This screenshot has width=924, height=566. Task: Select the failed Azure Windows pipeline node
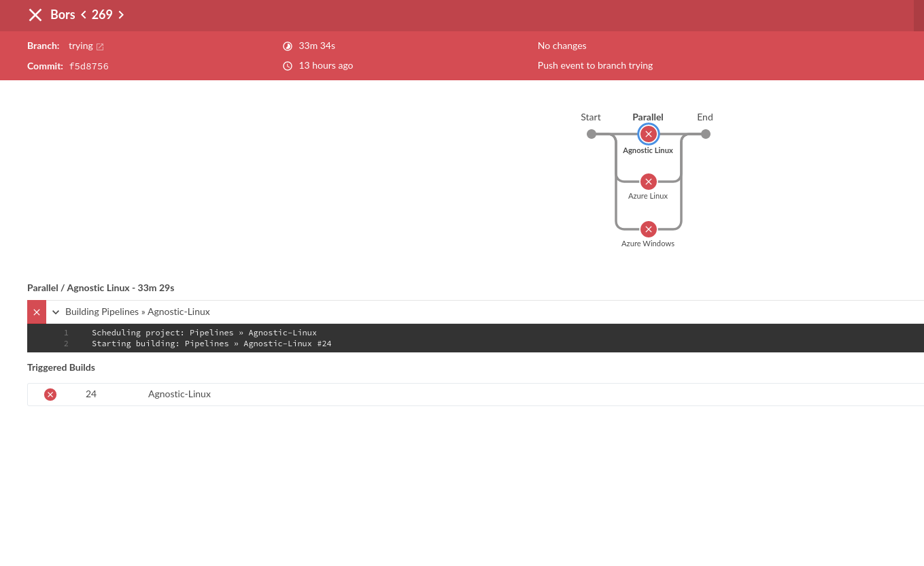(x=648, y=229)
